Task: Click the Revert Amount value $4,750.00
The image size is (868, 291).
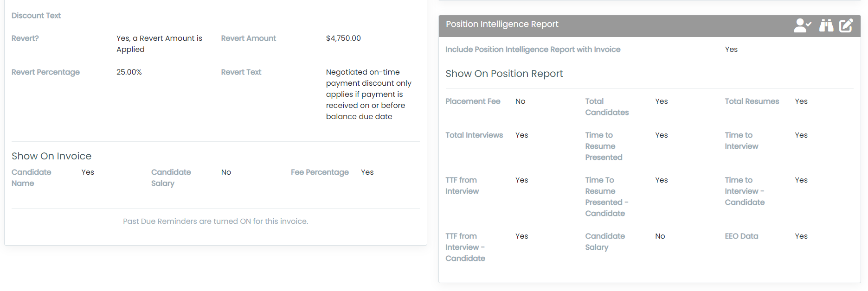Action: 343,38
